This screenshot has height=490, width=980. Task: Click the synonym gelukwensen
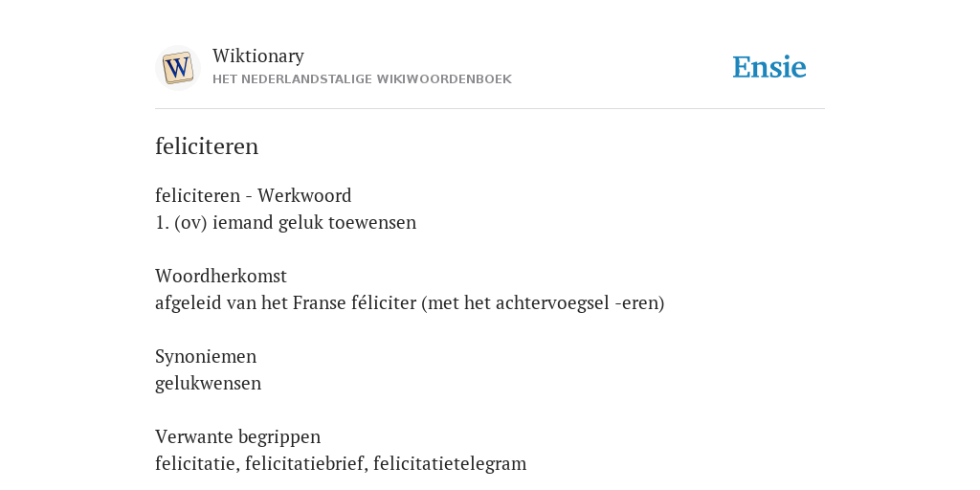coord(208,383)
